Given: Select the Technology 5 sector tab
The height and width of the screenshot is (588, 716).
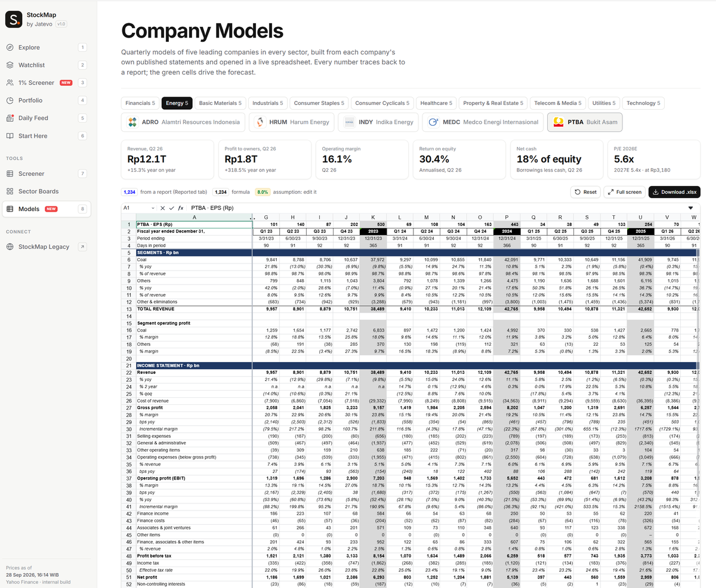Looking at the screenshot, I should pyautogui.click(x=644, y=103).
